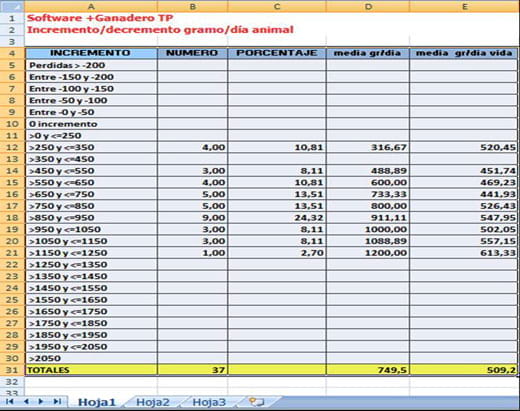520x411 pixels.
Task: Select row 31 header
Action: [12, 370]
